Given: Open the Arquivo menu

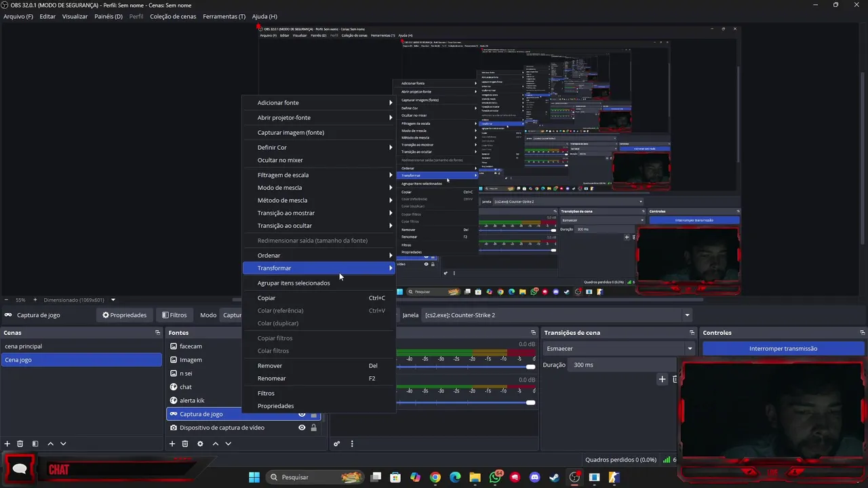Looking at the screenshot, I should (18, 16).
